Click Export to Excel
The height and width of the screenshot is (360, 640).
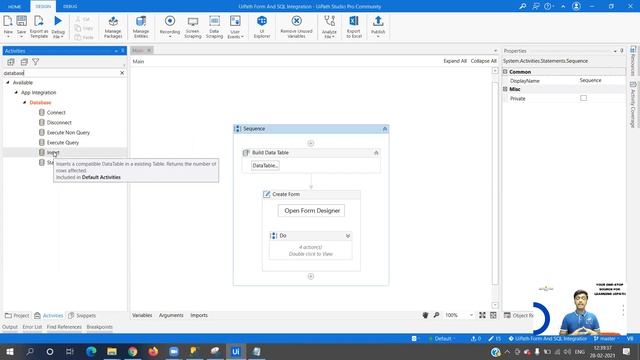(354, 27)
